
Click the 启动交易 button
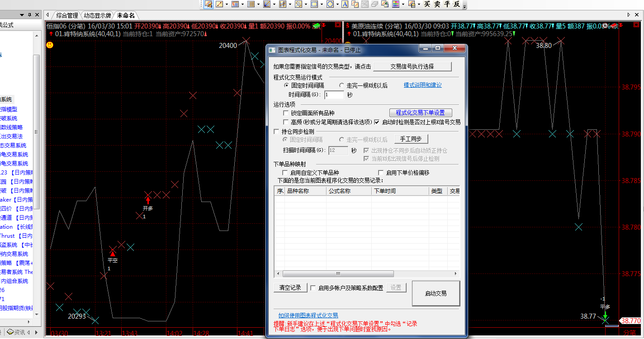click(436, 293)
